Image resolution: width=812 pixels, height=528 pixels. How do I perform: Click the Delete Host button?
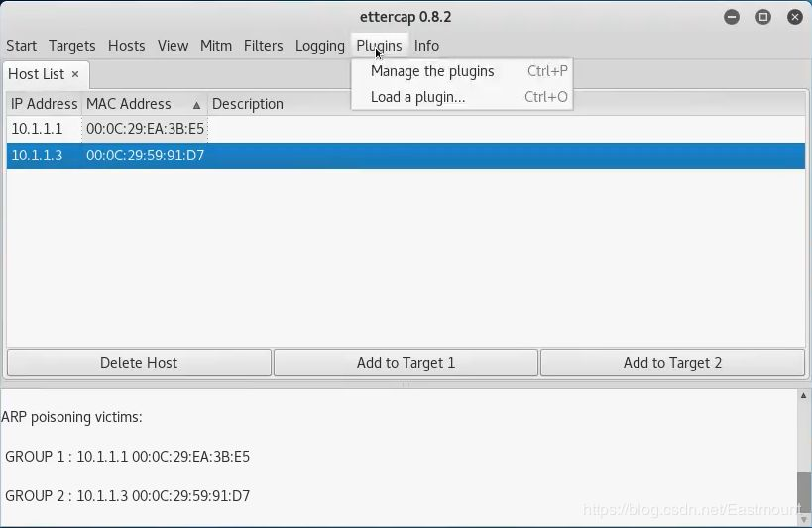[140, 363]
